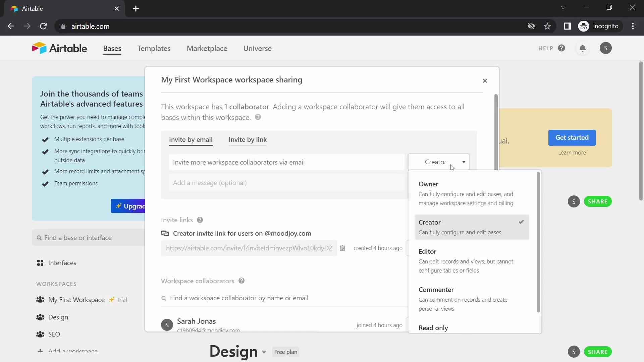Click the Learn more link
The width and height of the screenshot is (644, 362).
[572, 153]
